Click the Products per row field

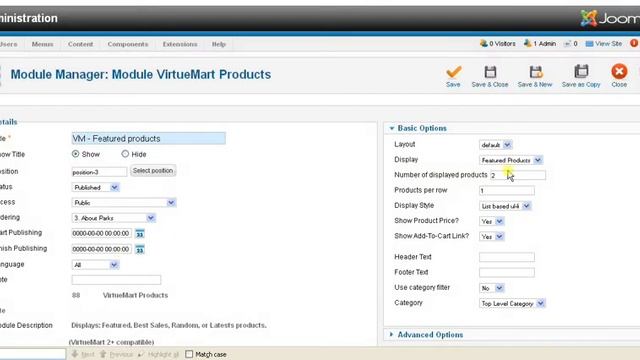(x=507, y=191)
